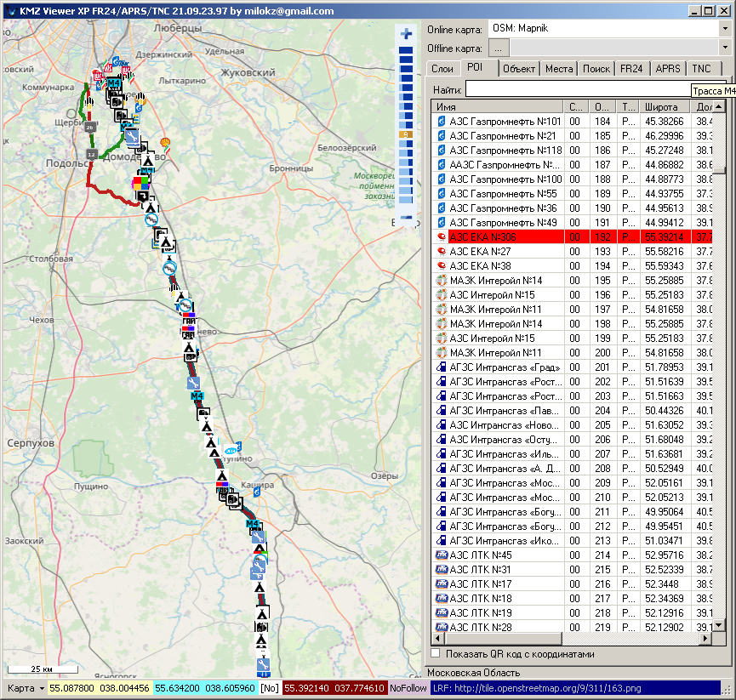Zoom out with the map minus icon
The width and height of the screenshot is (736, 700).
(x=407, y=218)
